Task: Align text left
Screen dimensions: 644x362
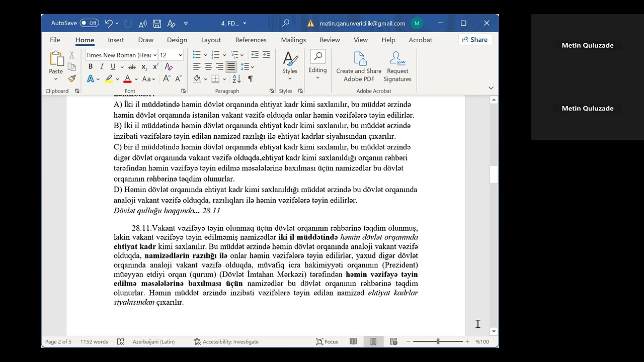Action: click(196, 67)
